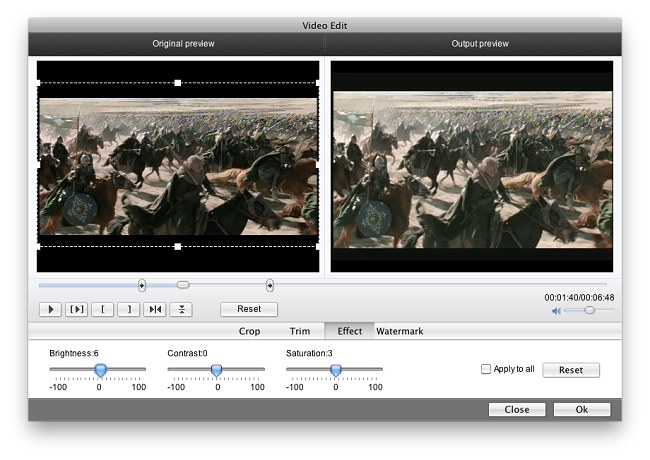Go to the Watermark tab
This screenshot has width=650, height=460.
[x=400, y=331]
